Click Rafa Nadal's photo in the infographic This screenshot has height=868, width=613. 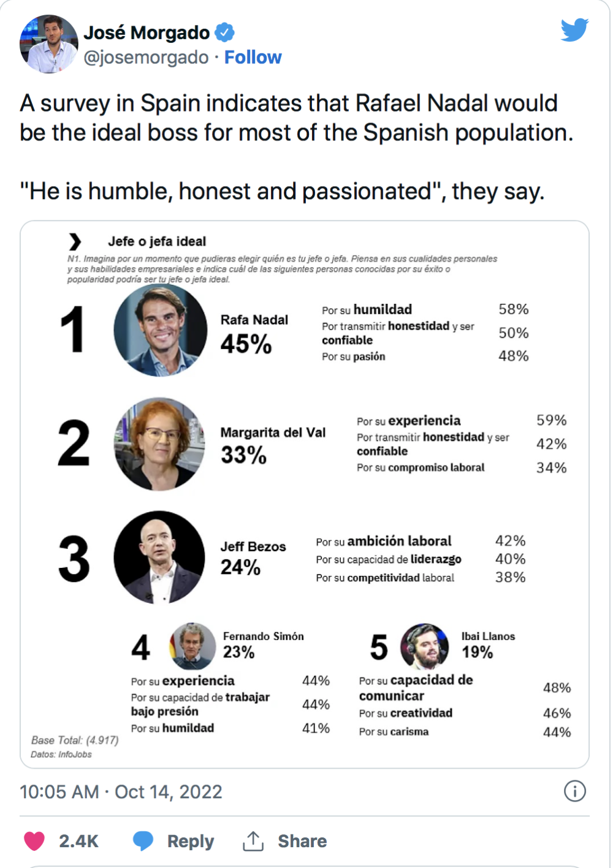[161, 330]
